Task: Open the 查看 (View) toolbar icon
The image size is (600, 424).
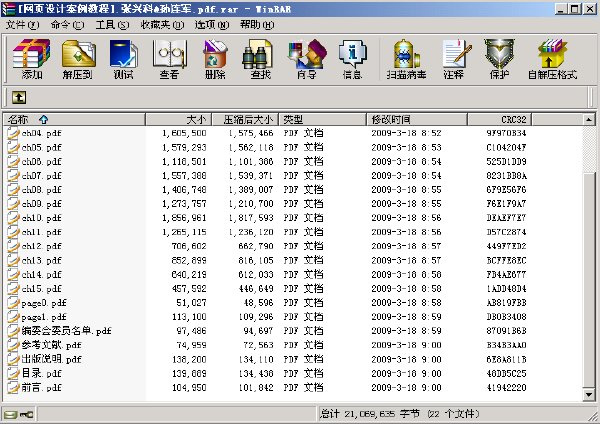Action: tap(170, 59)
